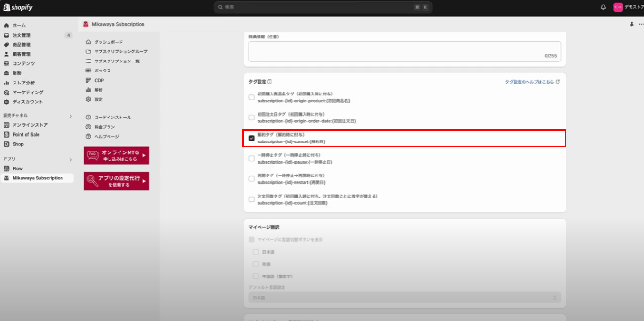Open ダッシュボード in app menu
This screenshot has height=321, width=644.
pyautogui.click(x=108, y=42)
